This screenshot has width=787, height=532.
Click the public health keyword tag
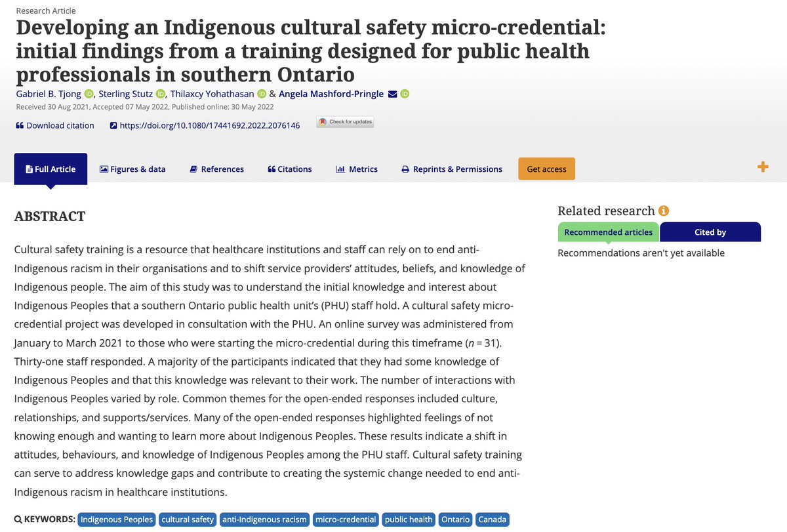tap(409, 520)
